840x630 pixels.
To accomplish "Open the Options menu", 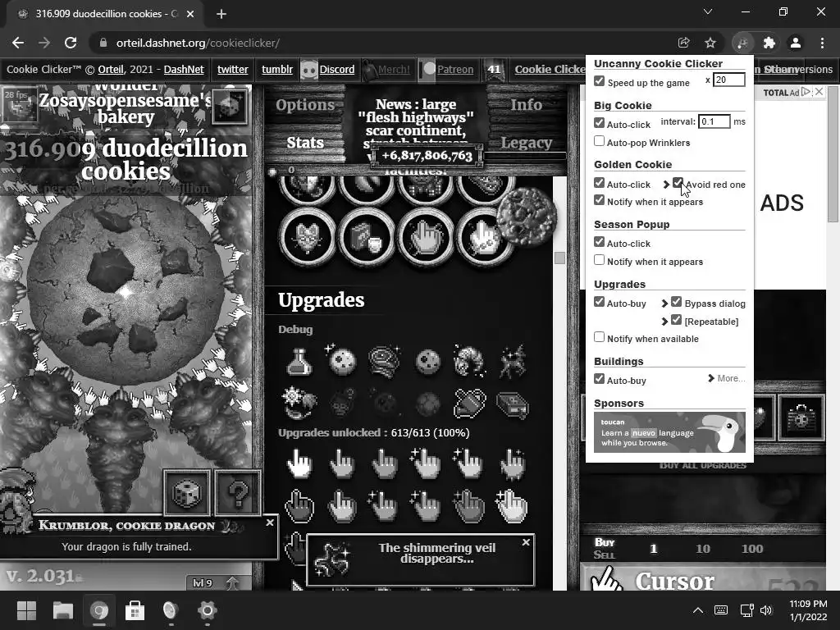I will click(305, 105).
